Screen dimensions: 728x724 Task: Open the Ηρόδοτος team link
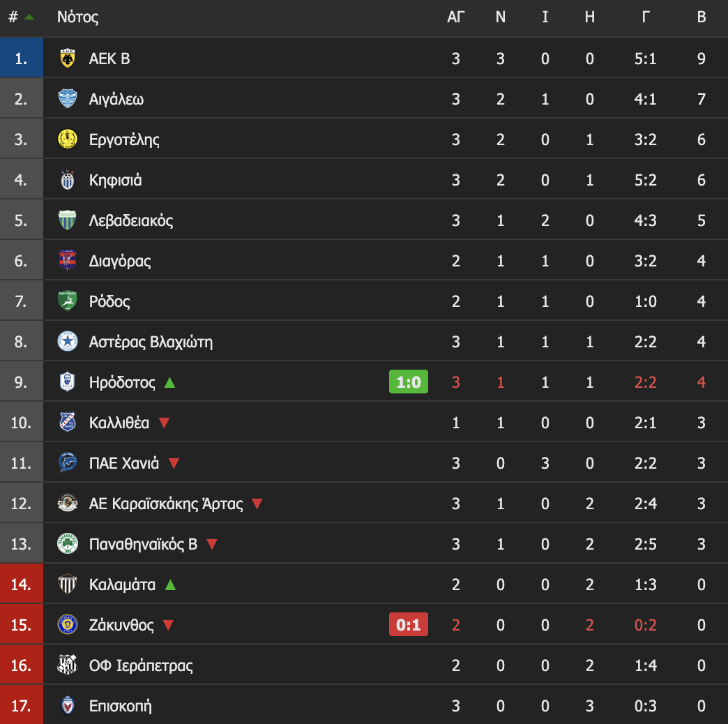tap(122, 382)
